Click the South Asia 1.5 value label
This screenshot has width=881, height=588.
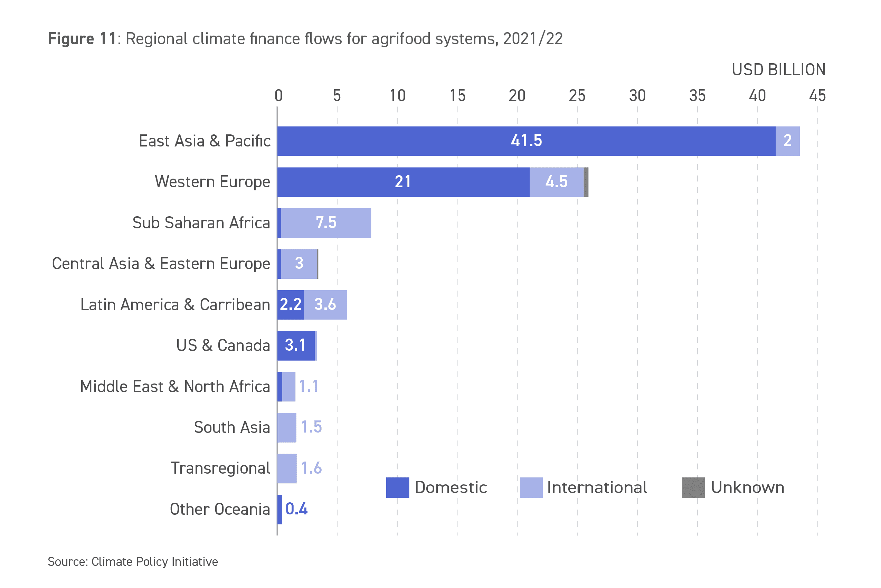pyautogui.click(x=311, y=427)
